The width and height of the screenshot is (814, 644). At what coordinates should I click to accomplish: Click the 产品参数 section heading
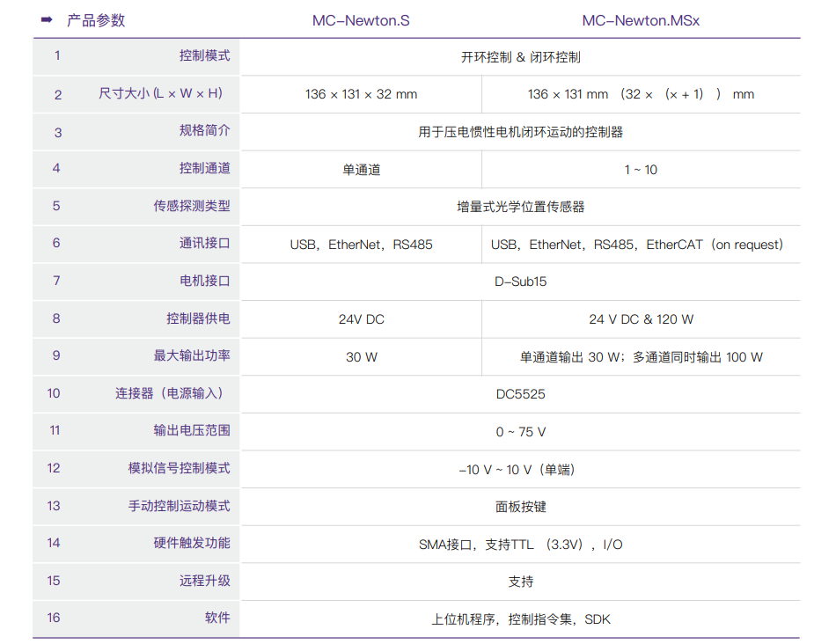[96, 20]
